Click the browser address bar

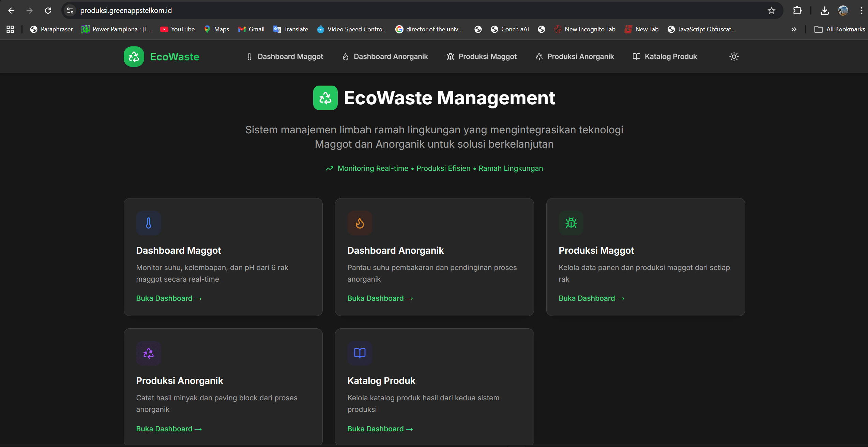pos(239,10)
